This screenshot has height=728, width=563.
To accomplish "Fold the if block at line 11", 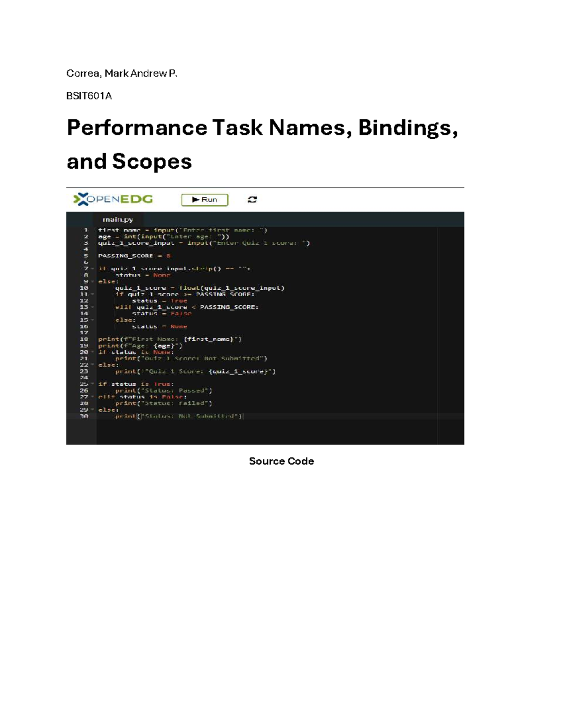I will 92,294.
